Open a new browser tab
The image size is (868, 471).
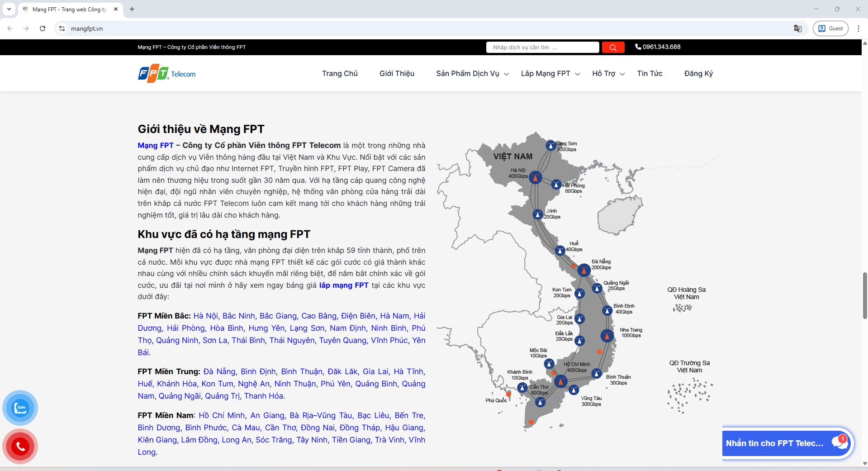pos(132,9)
